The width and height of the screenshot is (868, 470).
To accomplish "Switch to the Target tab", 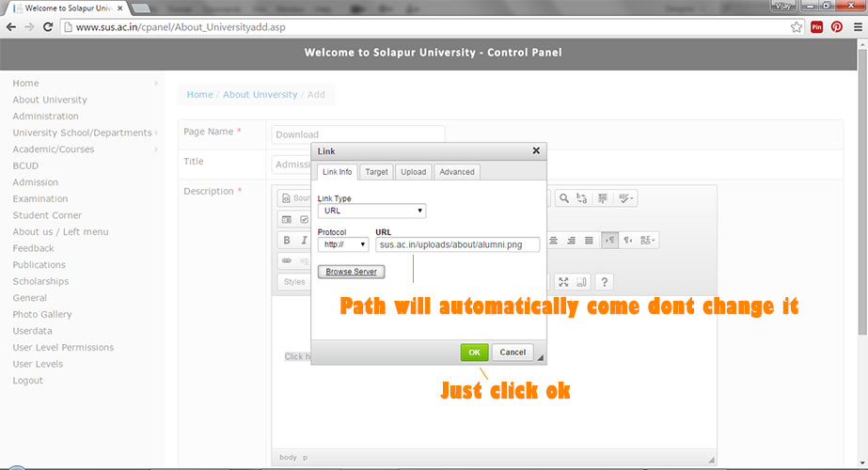I will [376, 172].
